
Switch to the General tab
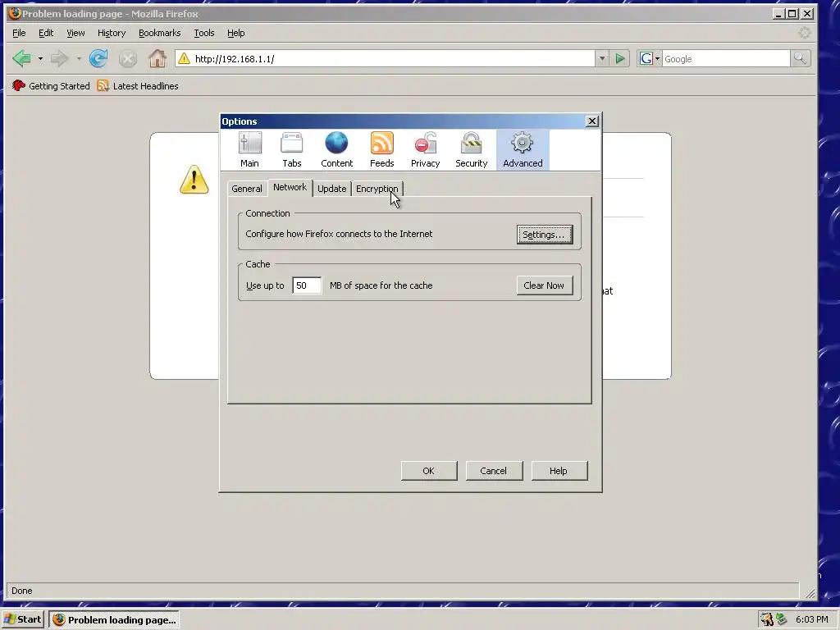pos(246,189)
